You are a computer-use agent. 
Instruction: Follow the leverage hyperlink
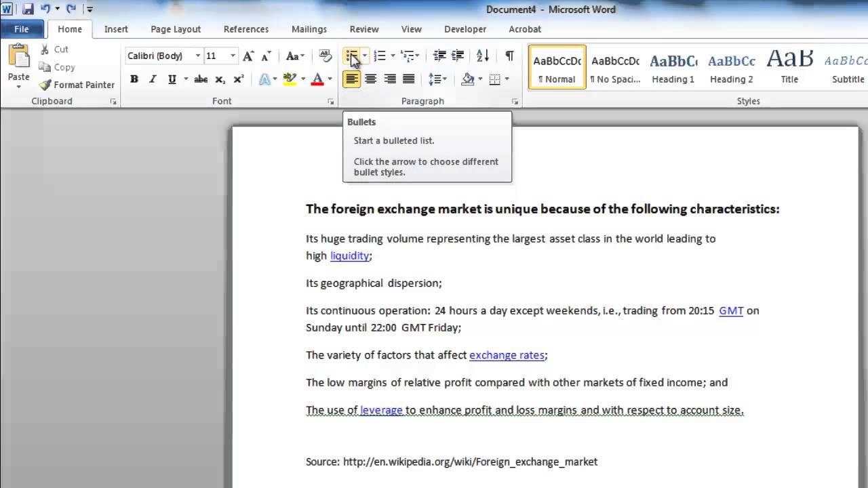coord(381,409)
